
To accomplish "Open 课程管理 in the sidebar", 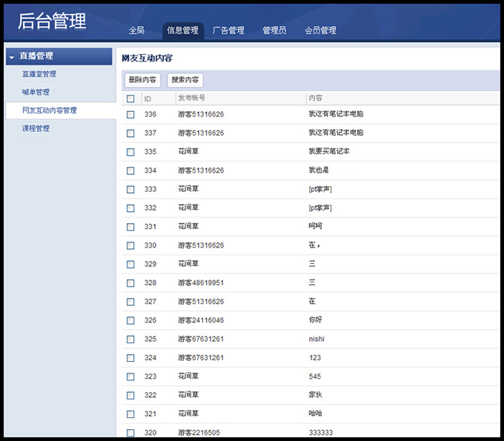I will 36,128.
